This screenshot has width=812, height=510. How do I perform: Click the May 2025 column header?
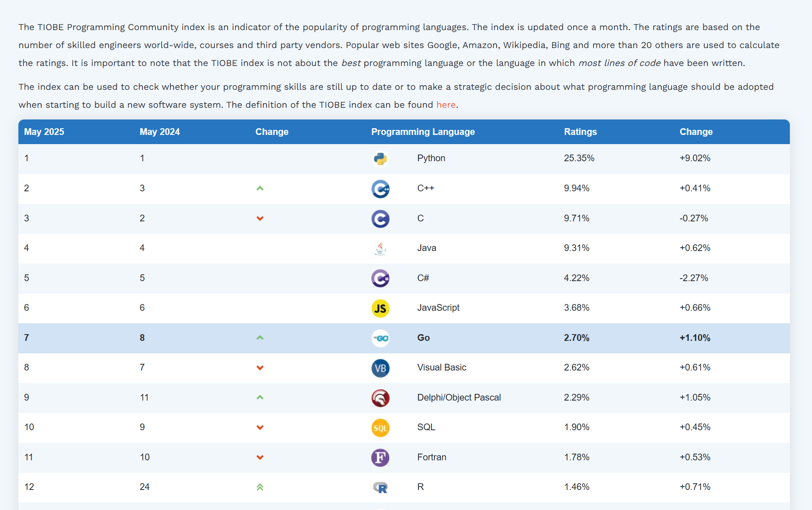(44, 132)
